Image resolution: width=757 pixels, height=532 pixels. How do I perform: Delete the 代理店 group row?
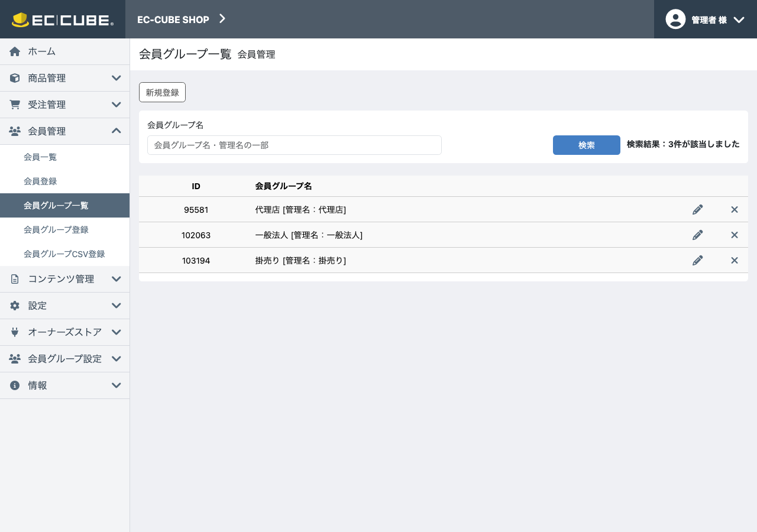[735, 209]
